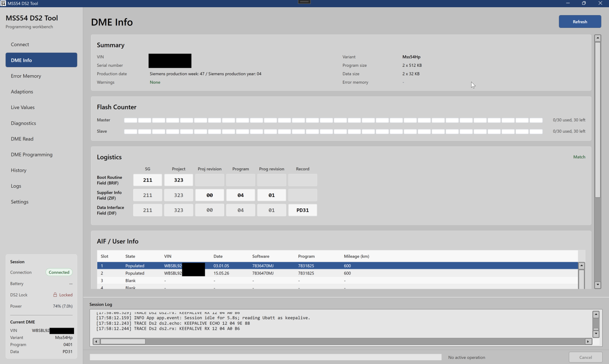Click the Refresh button

pyautogui.click(x=580, y=22)
